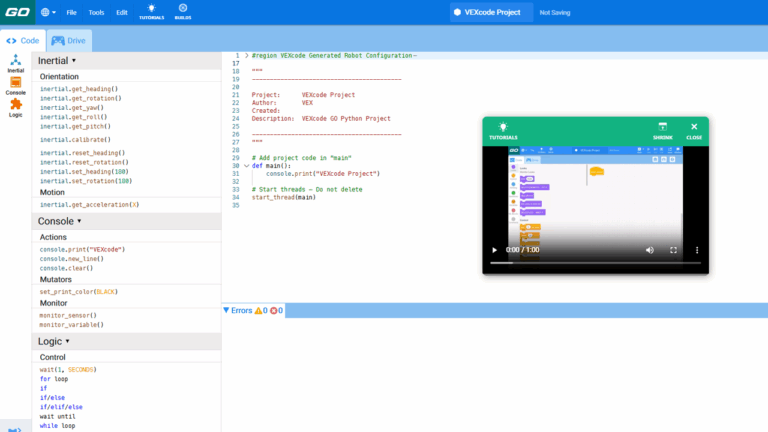Switch to the Code tab
Screen dimensions: 768x432
(x=23, y=41)
